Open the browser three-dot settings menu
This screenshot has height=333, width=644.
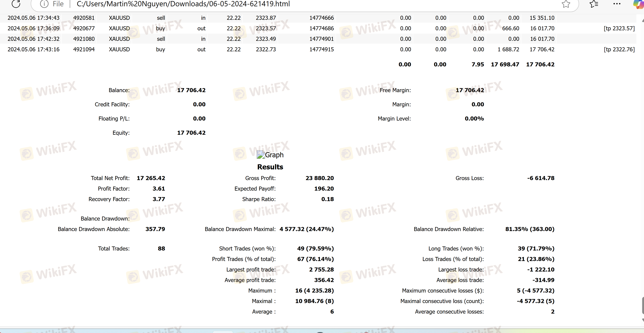(617, 4)
